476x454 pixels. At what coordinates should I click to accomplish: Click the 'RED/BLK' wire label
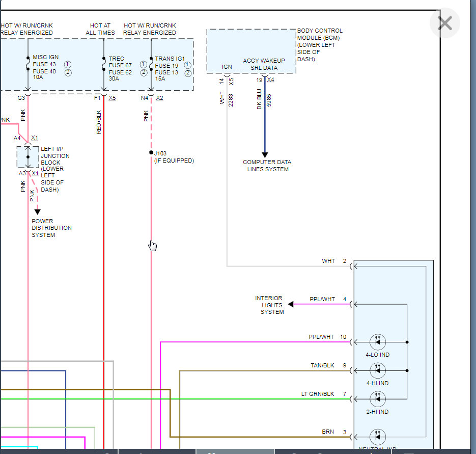click(99, 122)
